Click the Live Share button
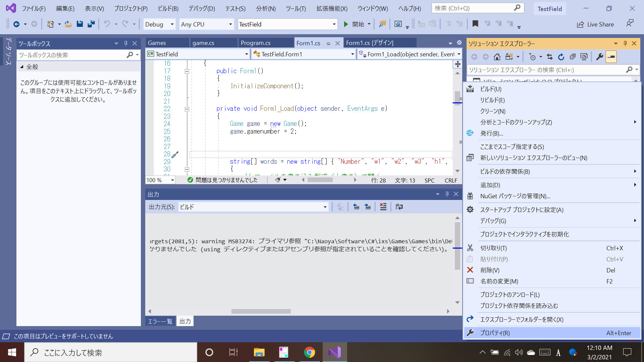Viewport: 644px width, 362px height. [595, 24]
